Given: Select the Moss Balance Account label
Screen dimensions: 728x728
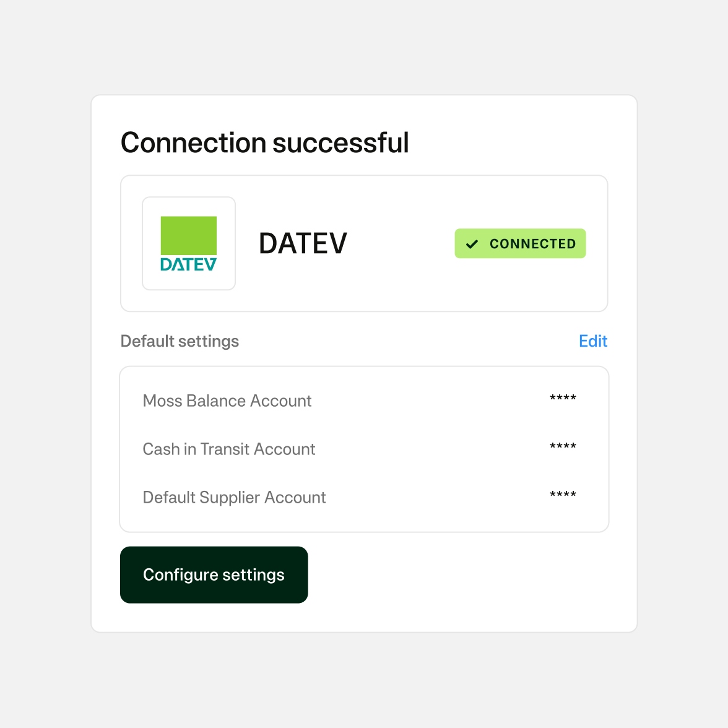Looking at the screenshot, I should 227,401.
